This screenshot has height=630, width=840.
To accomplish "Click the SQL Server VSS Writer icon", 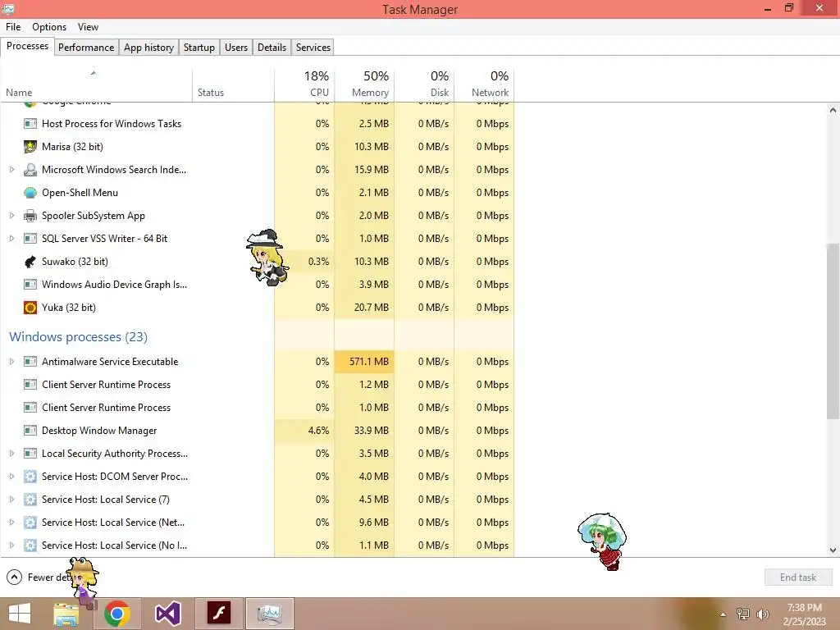I will [x=30, y=239].
